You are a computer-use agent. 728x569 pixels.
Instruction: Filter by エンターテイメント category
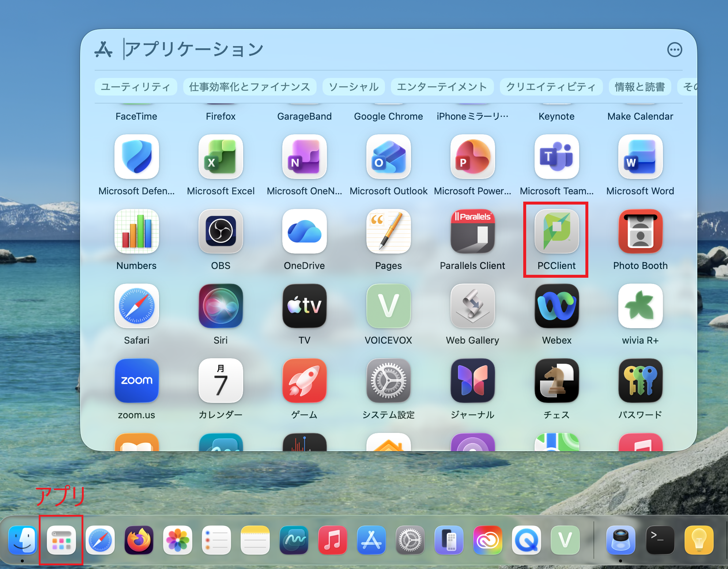point(442,87)
